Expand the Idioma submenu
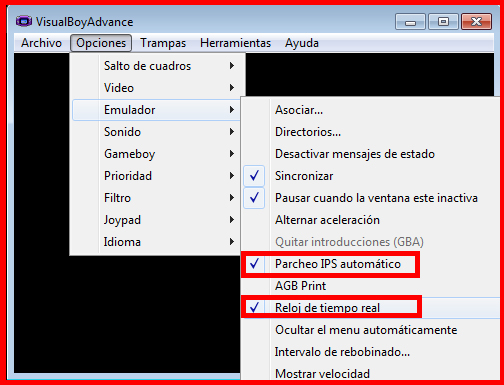504x385 pixels. click(156, 242)
